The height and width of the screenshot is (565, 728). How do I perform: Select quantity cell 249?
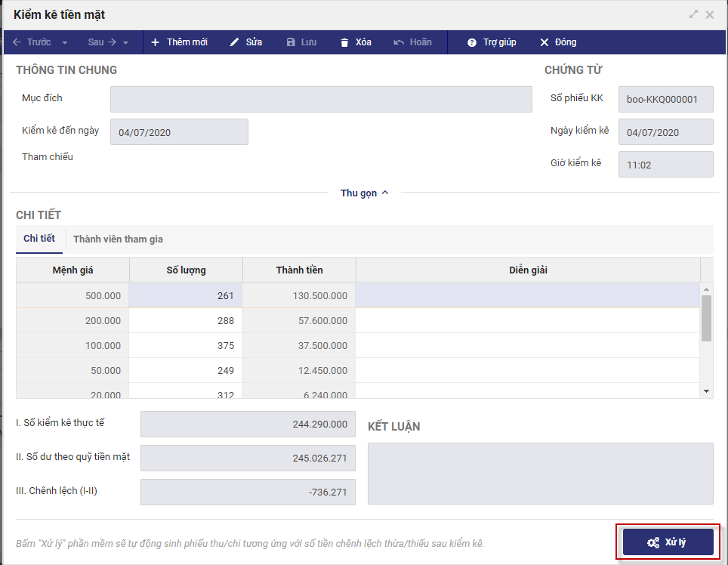click(x=186, y=370)
